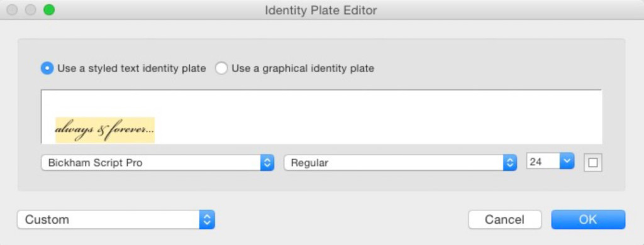Click the 'always & forever...' identity plate text
This screenshot has height=245, width=644.
105,130
